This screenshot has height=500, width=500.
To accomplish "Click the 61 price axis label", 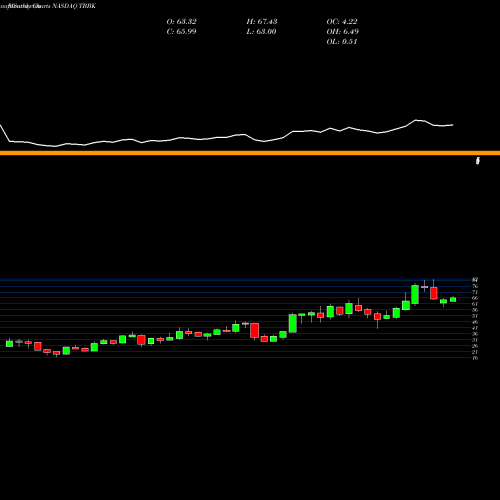I will click(475, 304).
